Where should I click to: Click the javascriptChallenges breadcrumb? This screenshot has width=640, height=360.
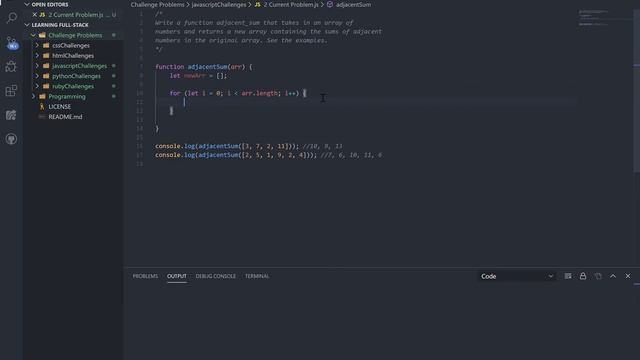[219, 4]
